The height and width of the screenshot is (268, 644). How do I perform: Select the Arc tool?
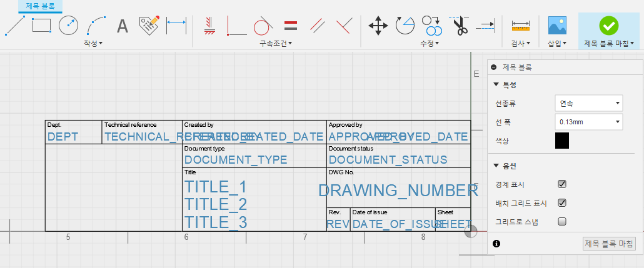pyautogui.click(x=97, y=26)
